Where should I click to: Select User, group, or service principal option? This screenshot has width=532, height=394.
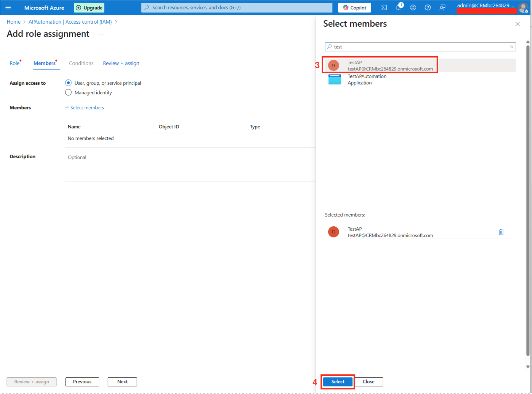click(x=68, y=83)
